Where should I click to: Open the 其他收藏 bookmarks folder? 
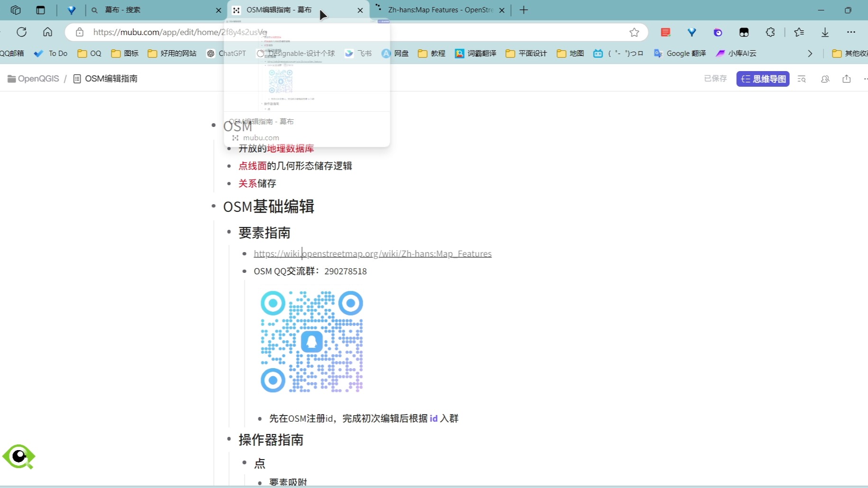pyautogui.click(x=850, y=54)
